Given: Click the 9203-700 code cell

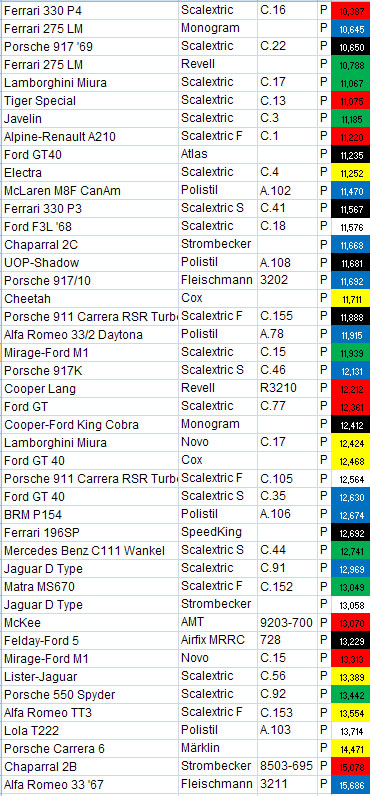Looking at the screenshot, I should coord(287,622).
